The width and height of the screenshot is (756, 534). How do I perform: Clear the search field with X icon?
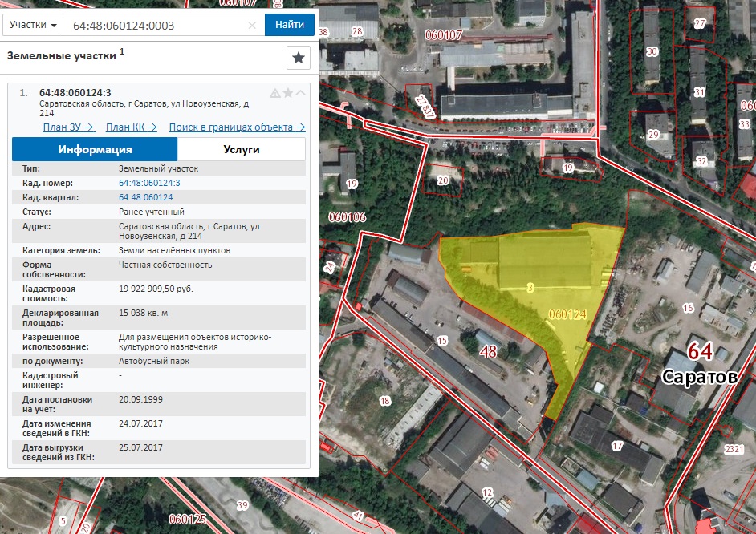252,26
